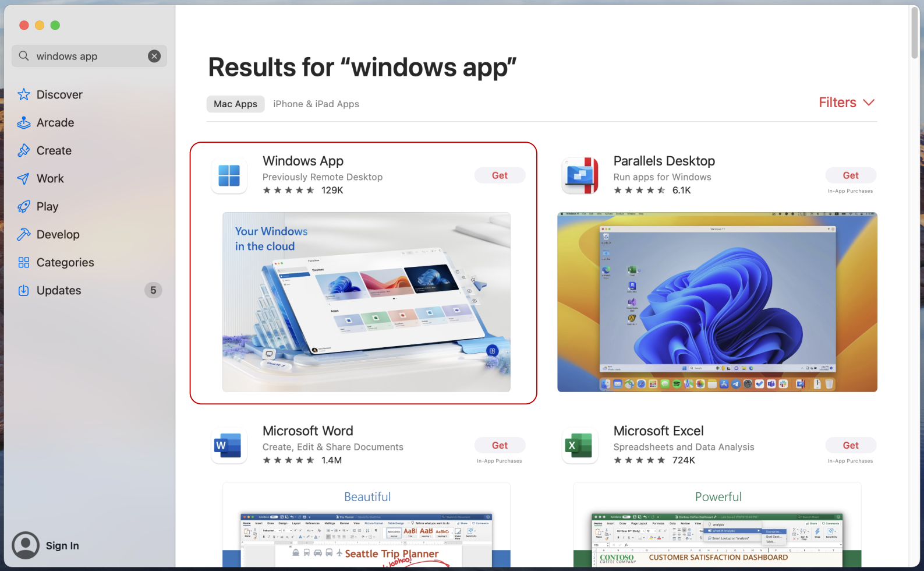Click In-App Purchases label under Parallels
The width and height of the screenshot is (924, 571).
[x=850, y=191]
